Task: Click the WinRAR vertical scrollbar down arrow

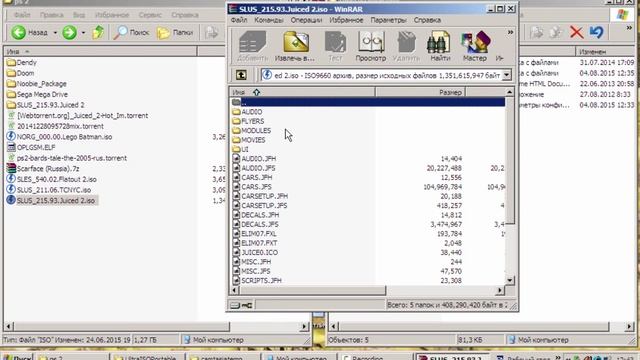Action: tap(509, 280)
